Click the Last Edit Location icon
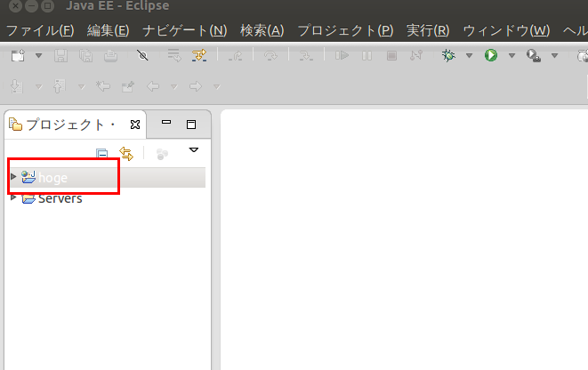The width and height of the screenshot is (588, 370). 103,86
